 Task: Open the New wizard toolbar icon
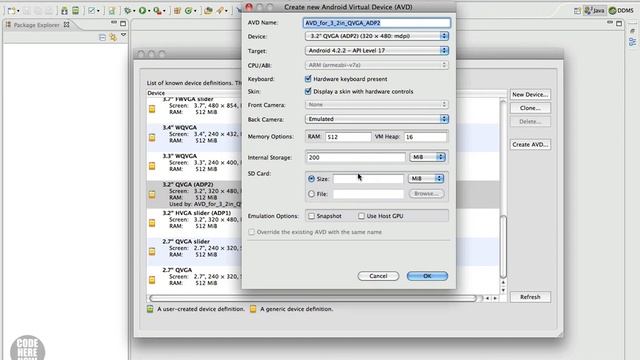point(11,11)
